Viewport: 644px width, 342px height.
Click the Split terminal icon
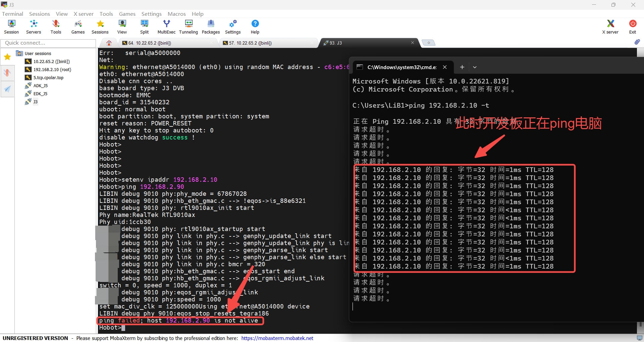[x=144, y=27]
